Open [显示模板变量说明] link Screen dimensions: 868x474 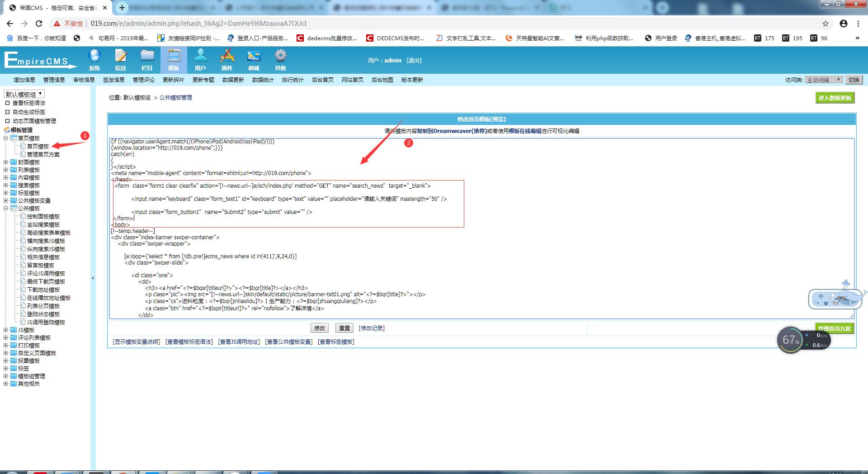point(137,342)
